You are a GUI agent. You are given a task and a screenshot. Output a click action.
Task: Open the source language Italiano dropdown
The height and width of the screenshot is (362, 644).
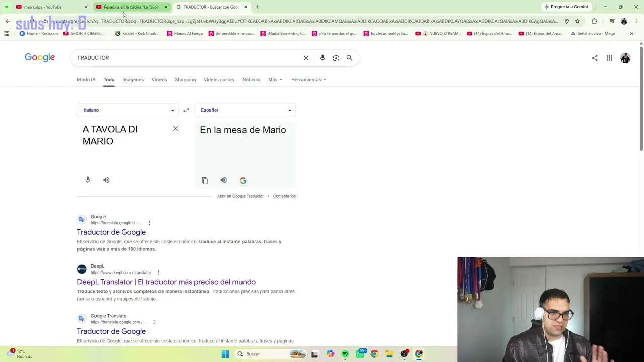coord(128,110)
